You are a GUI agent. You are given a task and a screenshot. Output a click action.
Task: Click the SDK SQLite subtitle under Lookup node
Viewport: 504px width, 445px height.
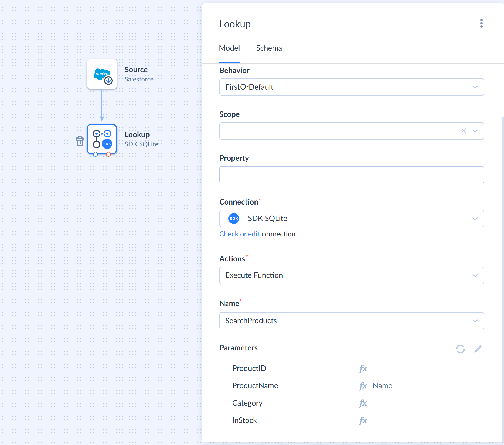[141, 144]
